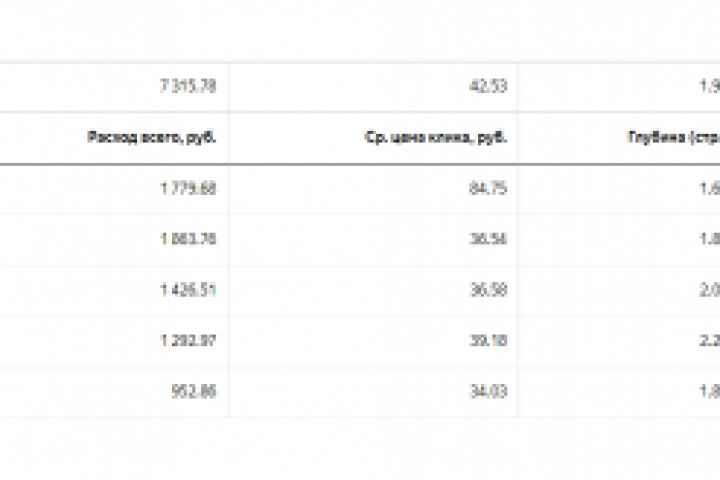Click the expense value 1 779.68
Viewport: 720px width, 480px height.
tap(188, 189)
